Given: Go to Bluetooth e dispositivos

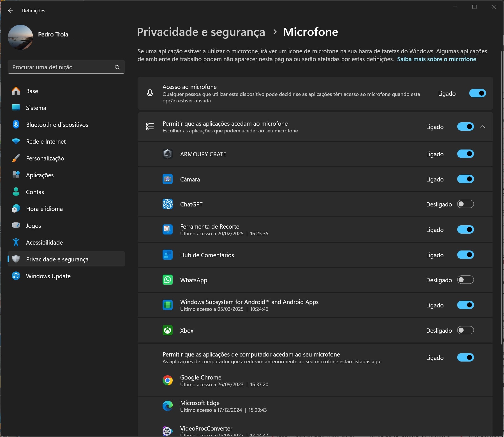Looking at the screenshot, I should pos(66,125).
